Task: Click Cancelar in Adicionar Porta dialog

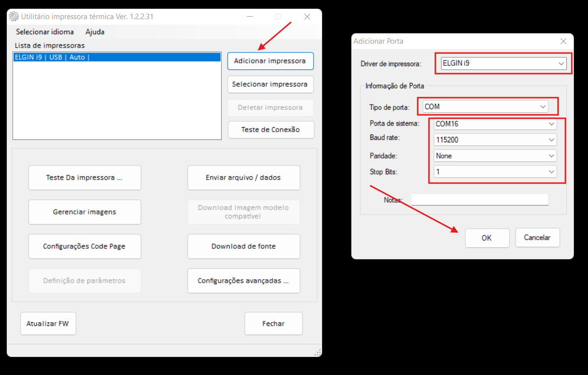Action: tap(537, 238)
